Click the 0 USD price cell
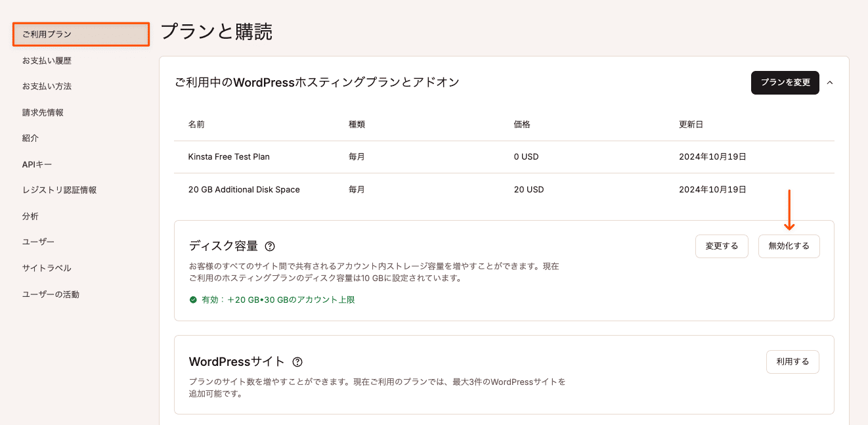Screen dimensions: 868x425 tap(526, 157)
